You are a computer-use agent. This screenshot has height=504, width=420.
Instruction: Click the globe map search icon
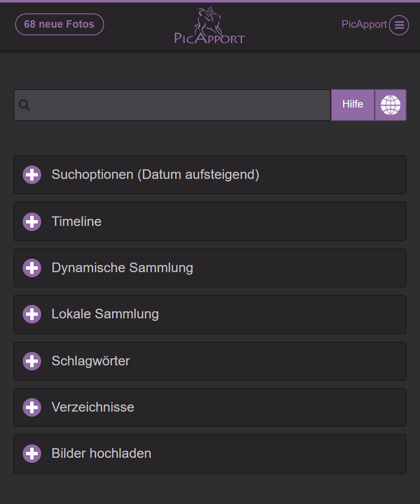391,105
